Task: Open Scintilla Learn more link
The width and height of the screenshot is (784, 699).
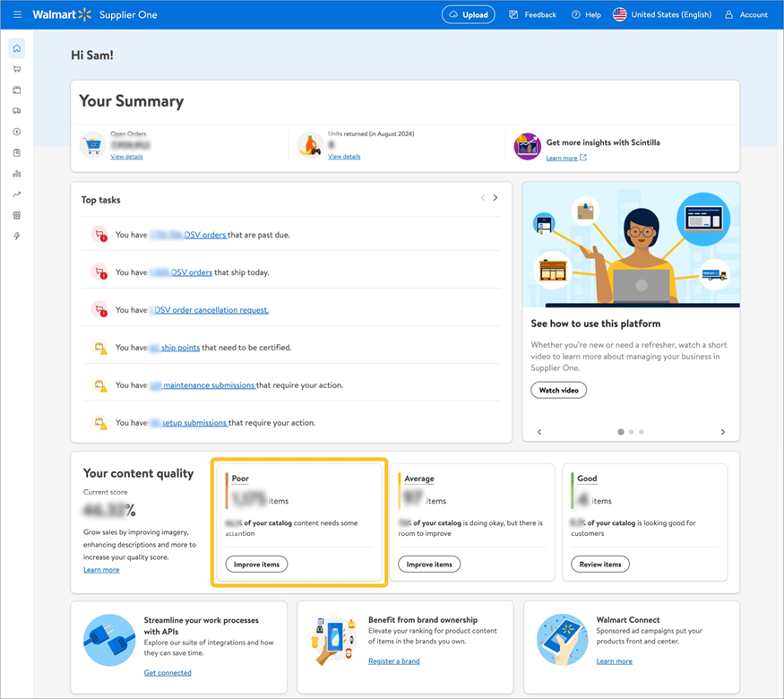Action: (566, 158)
